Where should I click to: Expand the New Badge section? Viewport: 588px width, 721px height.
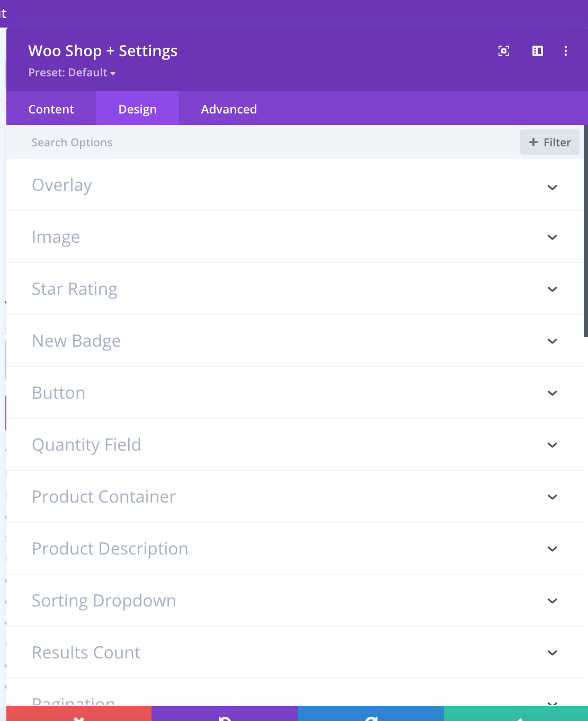click(295, 341)
